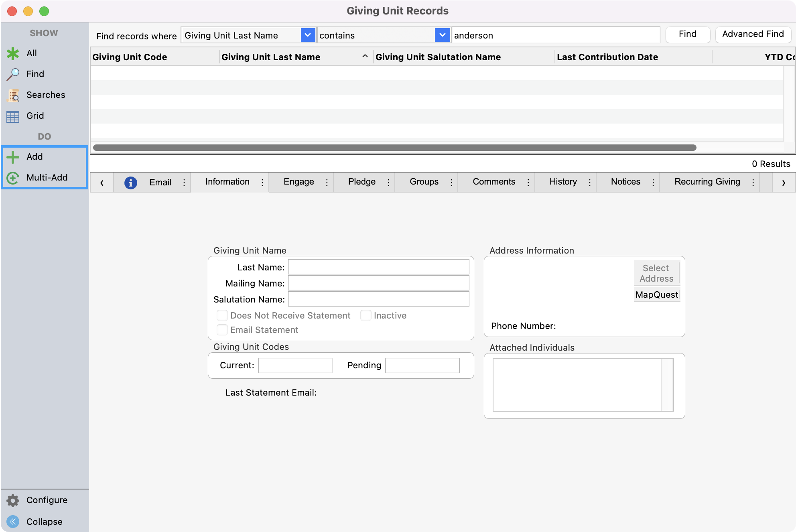
Task: Toggle the Inactive checkbox
Action: tap(366, 315)
